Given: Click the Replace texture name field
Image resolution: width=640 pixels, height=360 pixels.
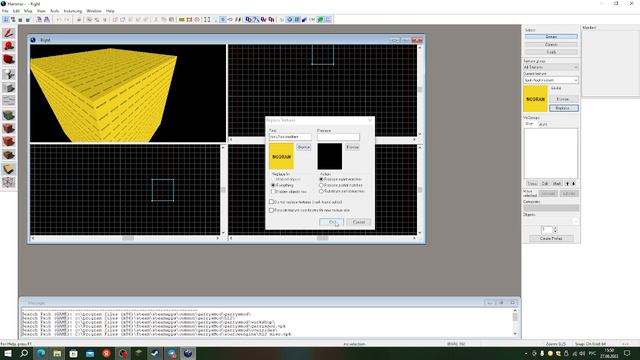Looking at the screenshot, I should pos(338,137).
